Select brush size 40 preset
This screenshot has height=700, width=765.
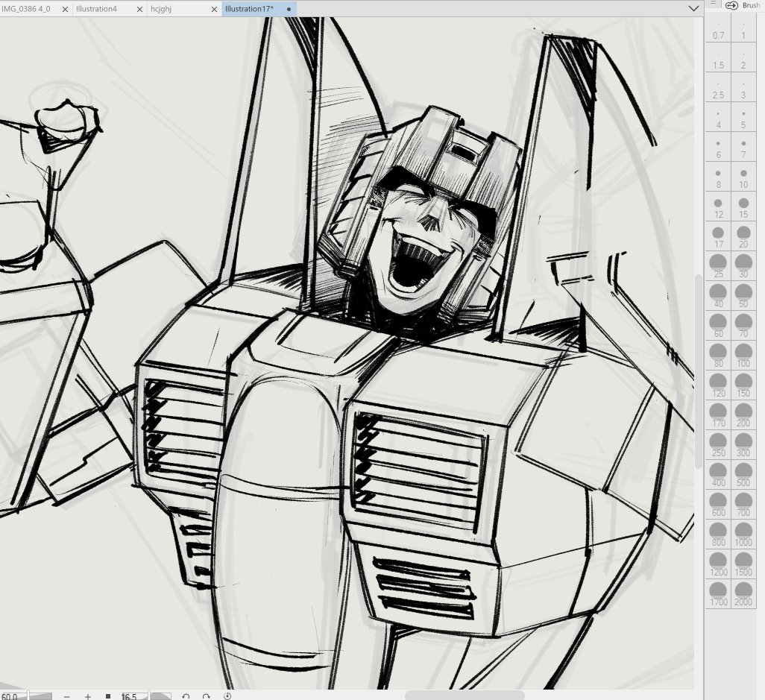(x=718, y=297)
